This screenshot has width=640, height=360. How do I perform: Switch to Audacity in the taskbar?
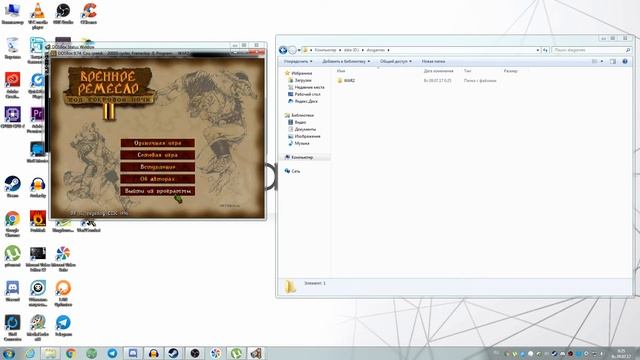coord(153,353)
